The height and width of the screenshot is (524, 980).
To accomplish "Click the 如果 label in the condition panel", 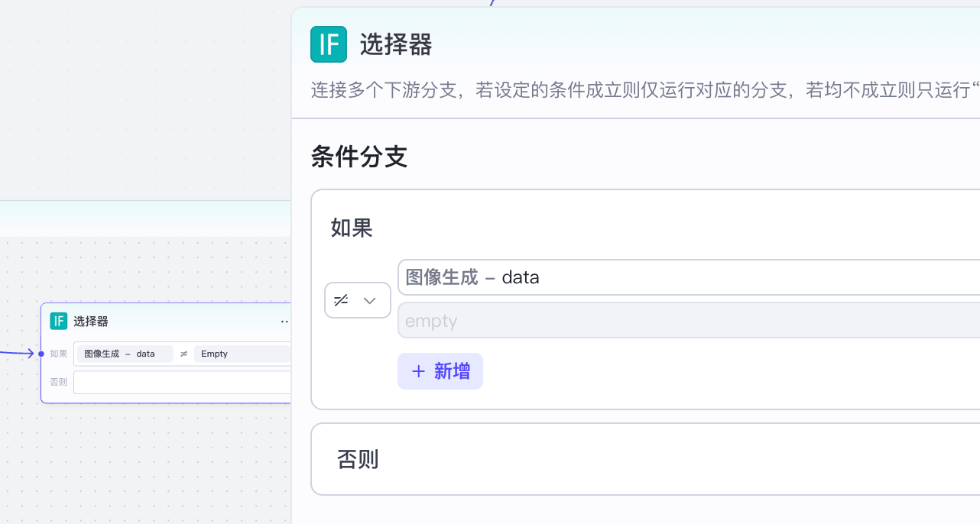I will point(352,228).
